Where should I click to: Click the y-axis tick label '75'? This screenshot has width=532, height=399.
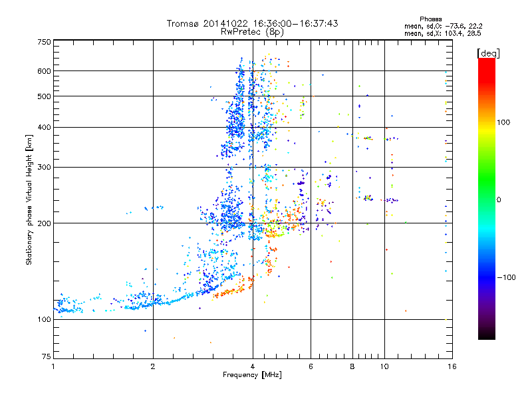pos(47,356)
